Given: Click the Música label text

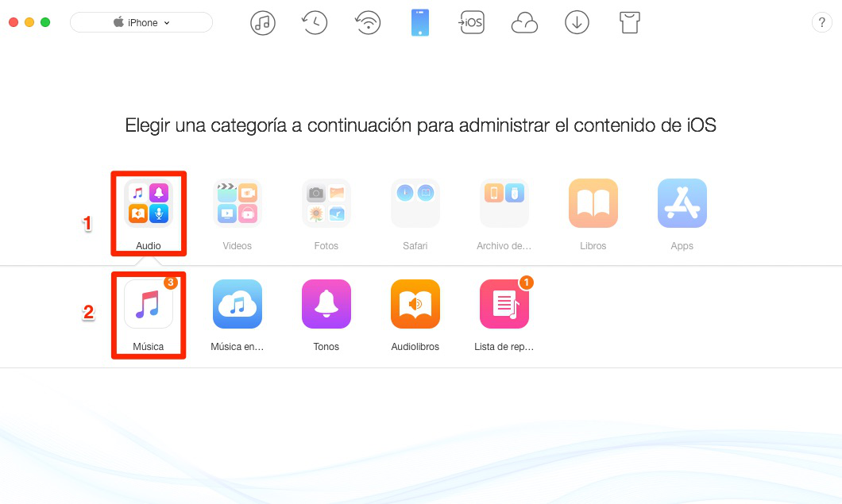Looking at the screenshot, I should tap(149, 347).
